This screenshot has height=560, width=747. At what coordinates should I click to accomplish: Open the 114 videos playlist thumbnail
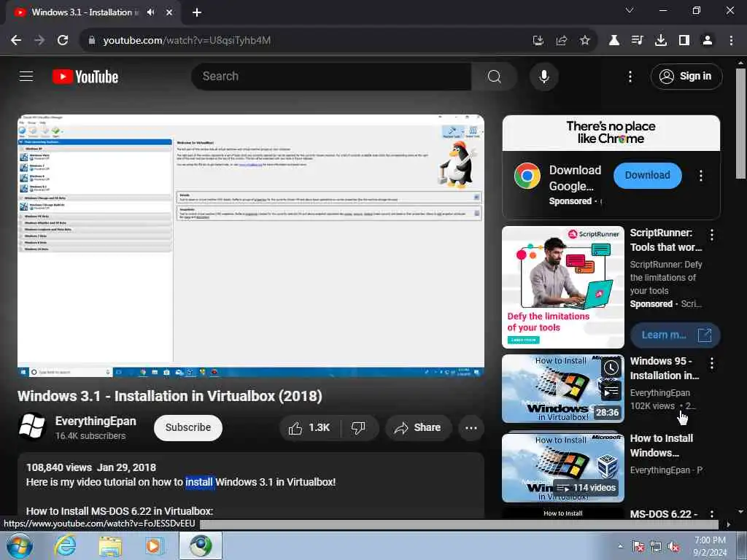[563, 467]
